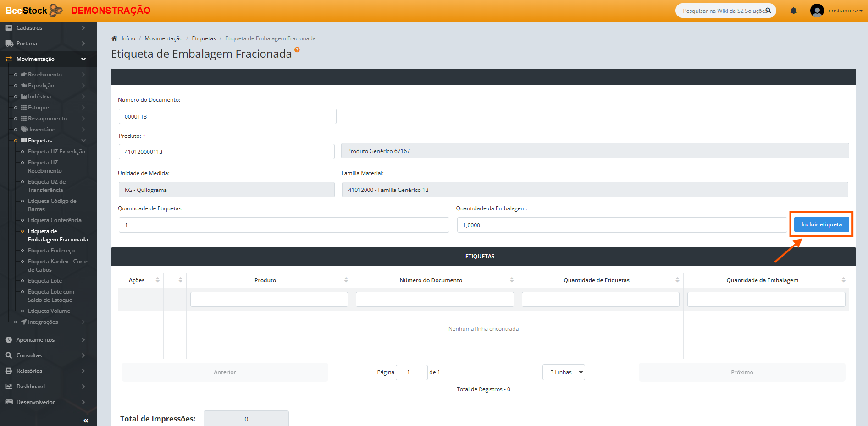Screen dimensions: 868x426
Task: Click the Incluir etiqueta button
Action: [821, 224]
